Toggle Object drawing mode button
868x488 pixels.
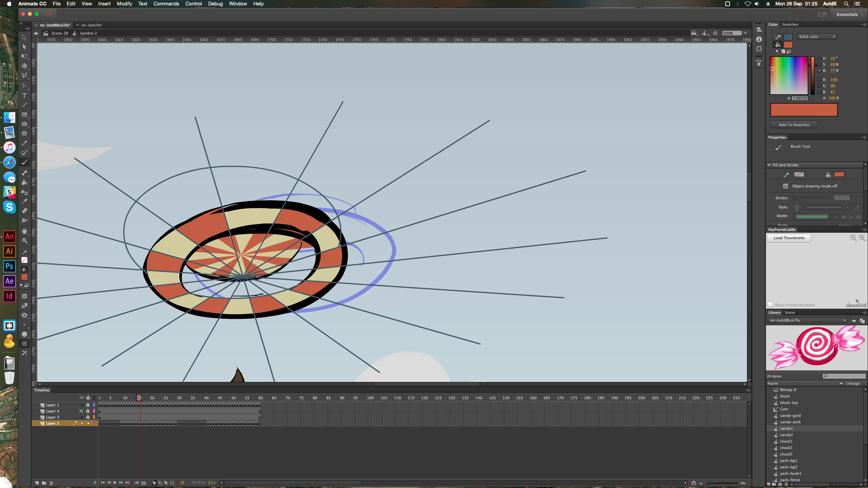point(786,186)
